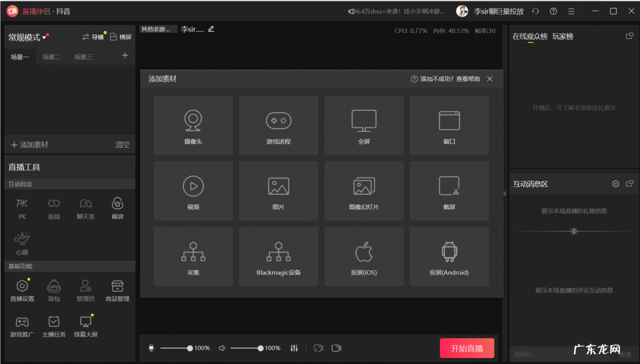Open 直播设置 live settings

tap(21, 289)
